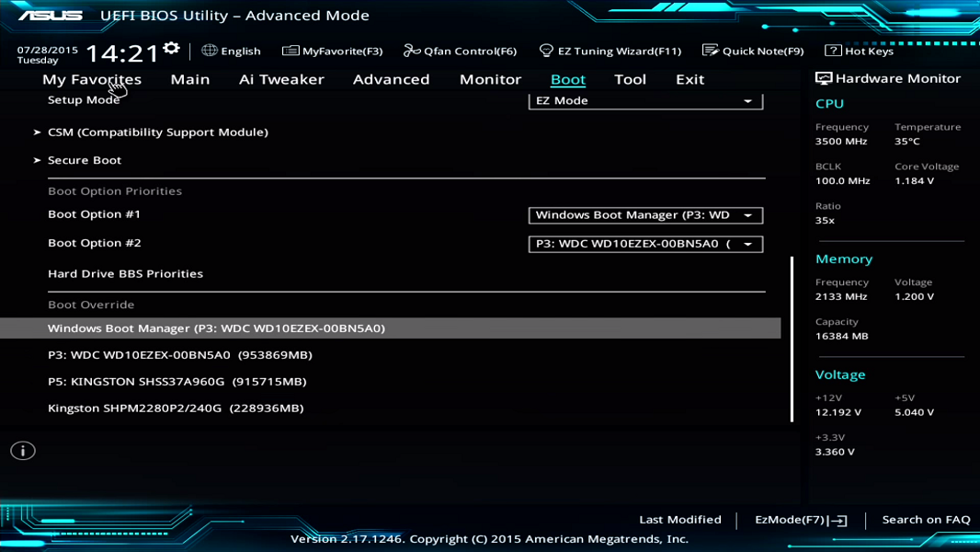Select the Ai Tweaker tab

tap(281, 79)
